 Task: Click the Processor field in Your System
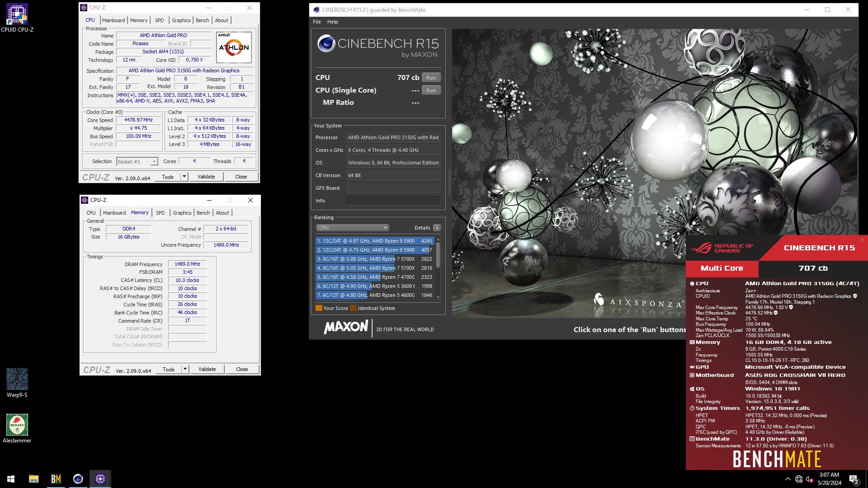pos(393,137)
